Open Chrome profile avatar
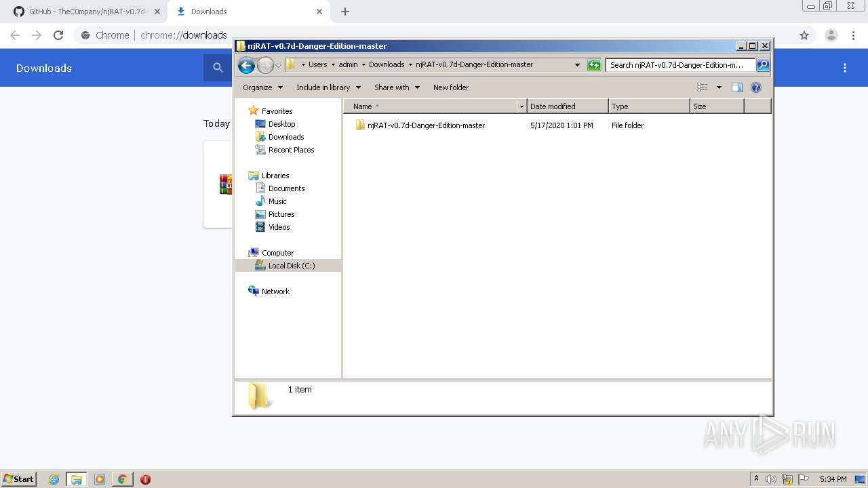This screenshot has width=868, height=488. [831, 35]
